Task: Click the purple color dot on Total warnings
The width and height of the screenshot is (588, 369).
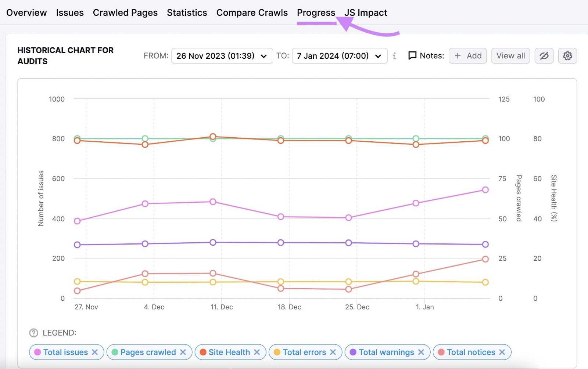Action: [353, 352]
